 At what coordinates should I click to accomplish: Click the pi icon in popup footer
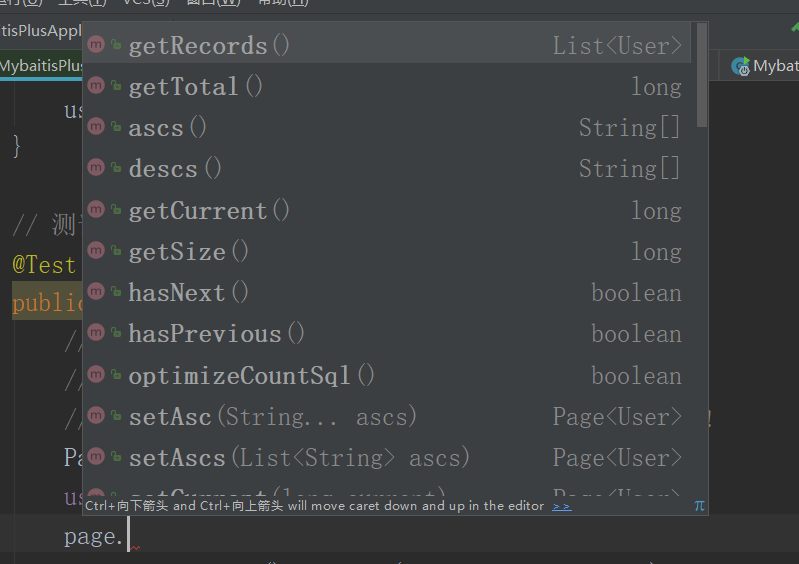click(699, 506)
